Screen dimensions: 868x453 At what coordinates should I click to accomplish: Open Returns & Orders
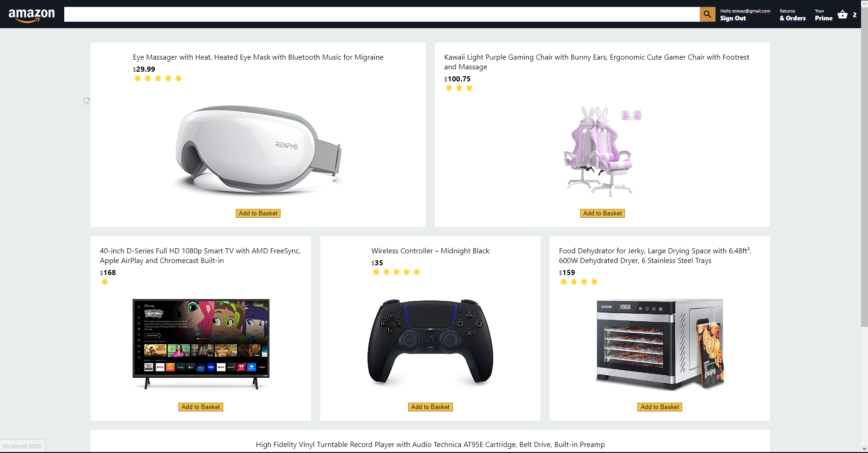792,15
